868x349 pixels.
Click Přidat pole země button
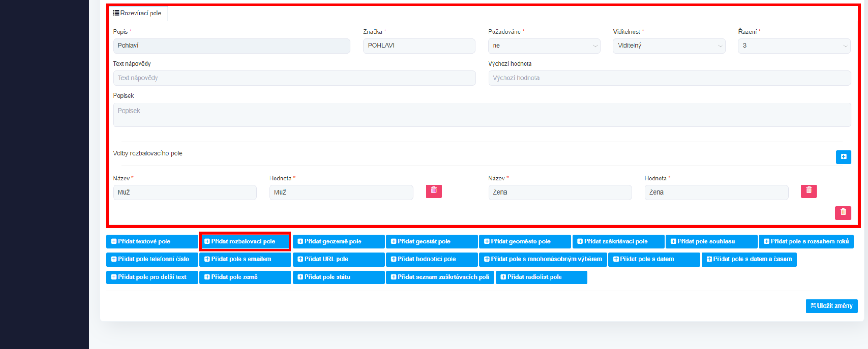point(245,277)
